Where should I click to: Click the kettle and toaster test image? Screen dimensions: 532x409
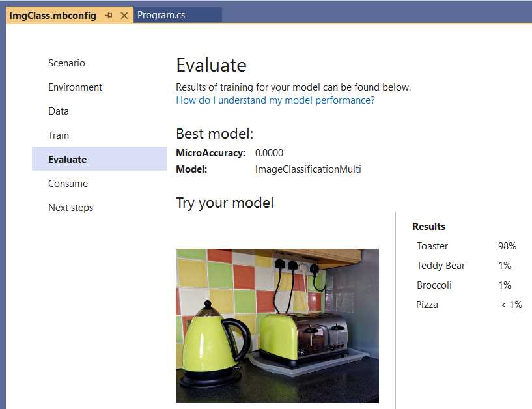tap(277, 324)
